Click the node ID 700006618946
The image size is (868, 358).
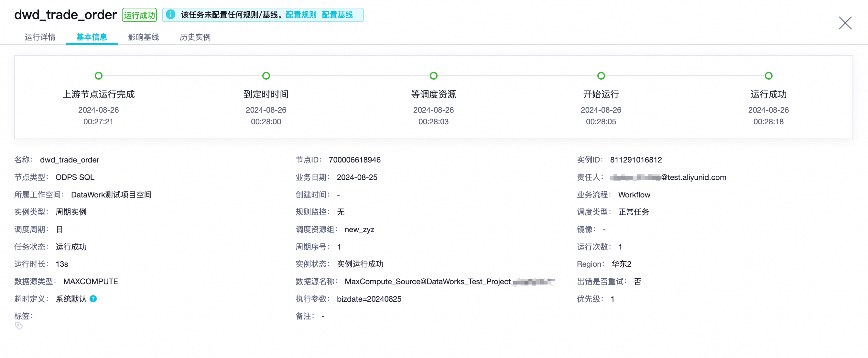[x=354, y=160]
